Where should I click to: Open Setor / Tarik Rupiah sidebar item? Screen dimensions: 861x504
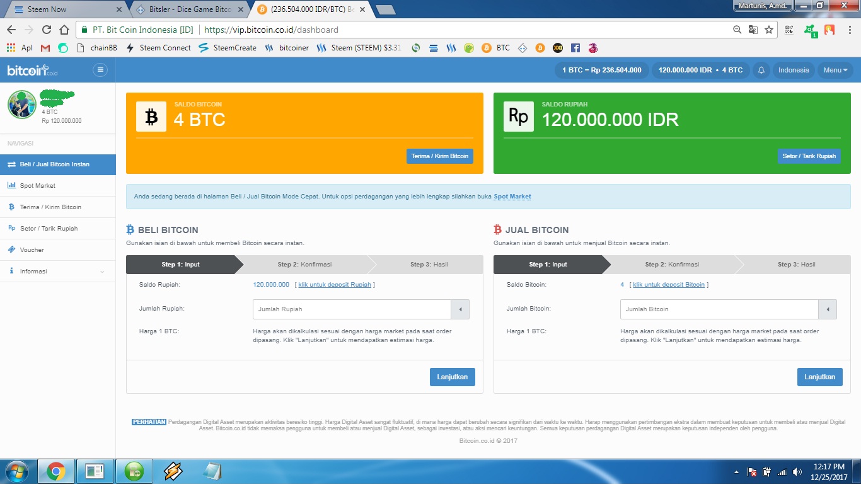point(58,229)
